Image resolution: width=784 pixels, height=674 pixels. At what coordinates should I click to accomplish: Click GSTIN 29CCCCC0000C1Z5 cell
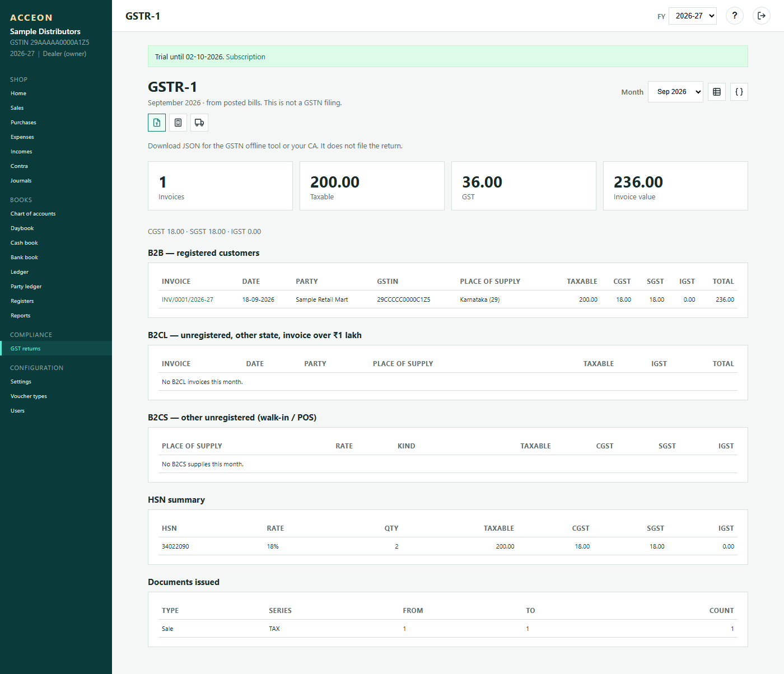[x=404, y=299]
